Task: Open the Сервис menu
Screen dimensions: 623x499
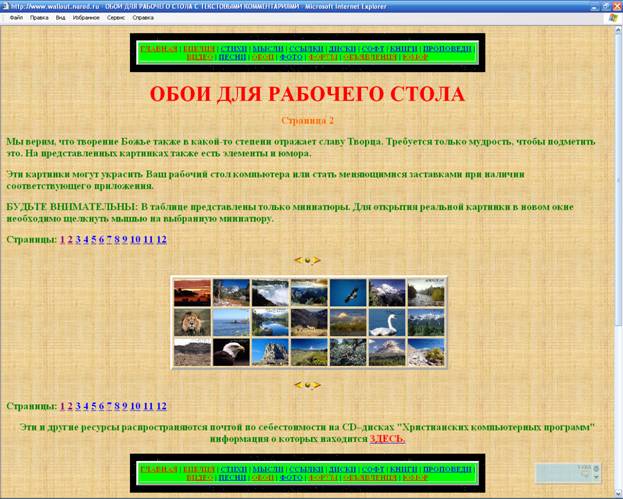Action: (x=116, y=18)
